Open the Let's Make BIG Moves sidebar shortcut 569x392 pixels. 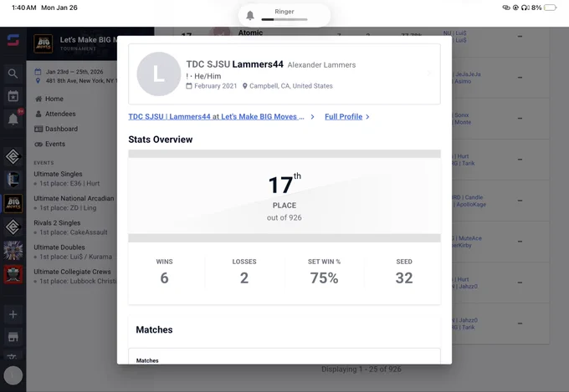click(13, 203)
